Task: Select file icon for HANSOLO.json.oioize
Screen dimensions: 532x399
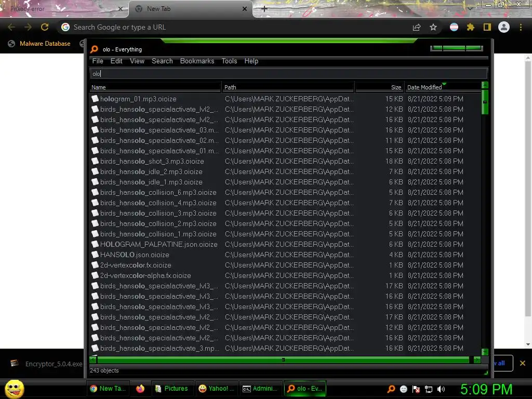Action: pos(95,255)
